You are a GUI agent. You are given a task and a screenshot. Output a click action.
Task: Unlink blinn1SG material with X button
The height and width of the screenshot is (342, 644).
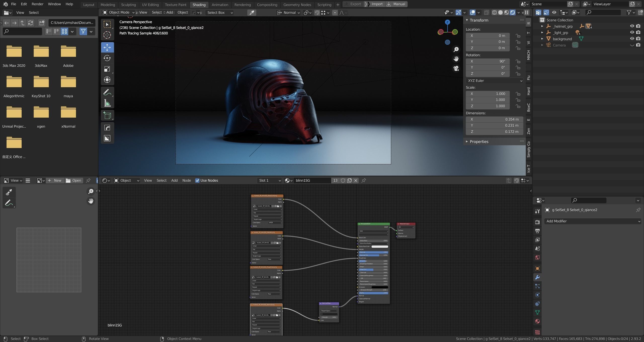356,180
